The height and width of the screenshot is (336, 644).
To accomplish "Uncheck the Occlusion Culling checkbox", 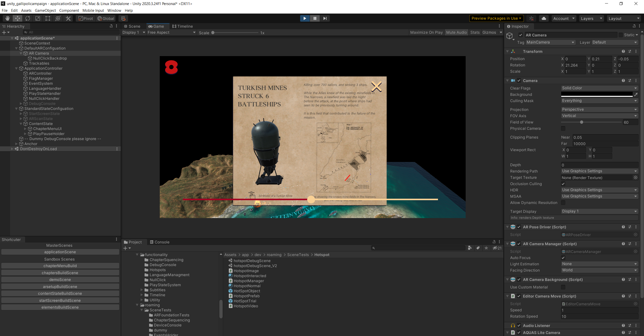I will click(x=563, y=184).
